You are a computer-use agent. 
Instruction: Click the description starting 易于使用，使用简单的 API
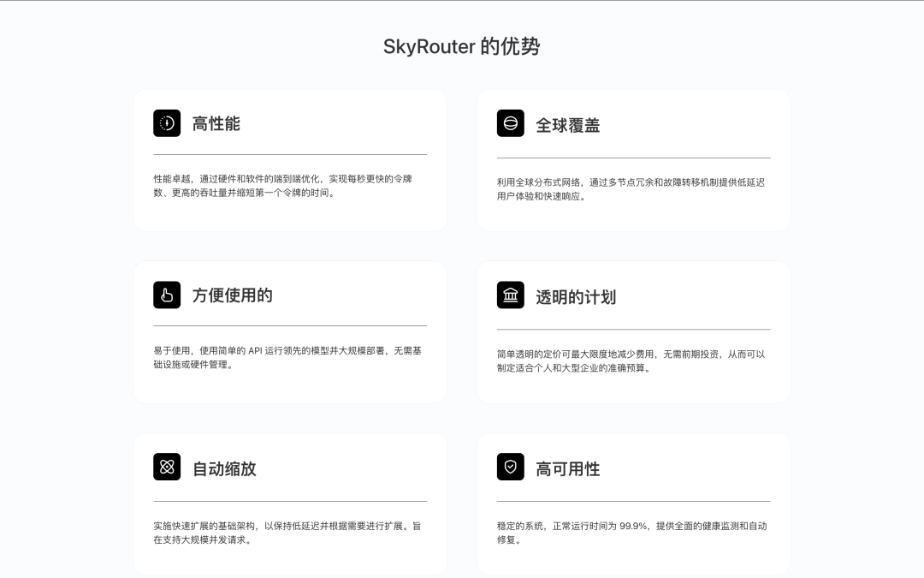click(287, 357)
